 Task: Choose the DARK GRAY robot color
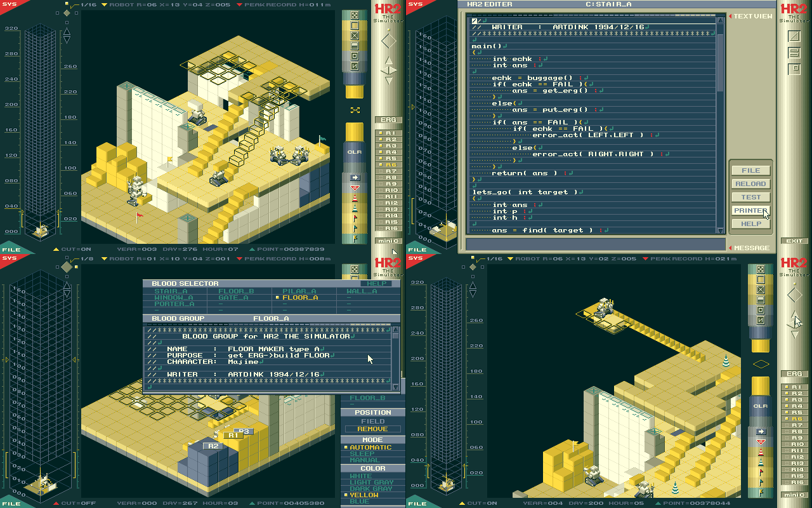pos(370,489)
